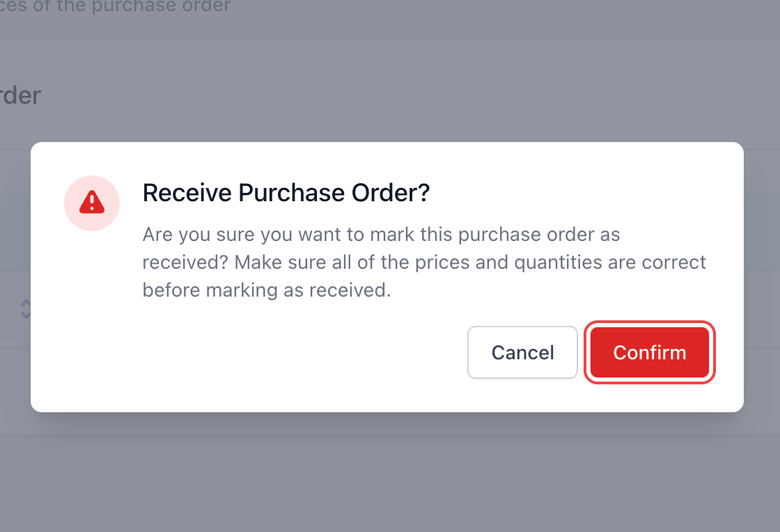Click the red focus ring around Confirm
This screenshot has width=780, height=532.
click(649, 323)
